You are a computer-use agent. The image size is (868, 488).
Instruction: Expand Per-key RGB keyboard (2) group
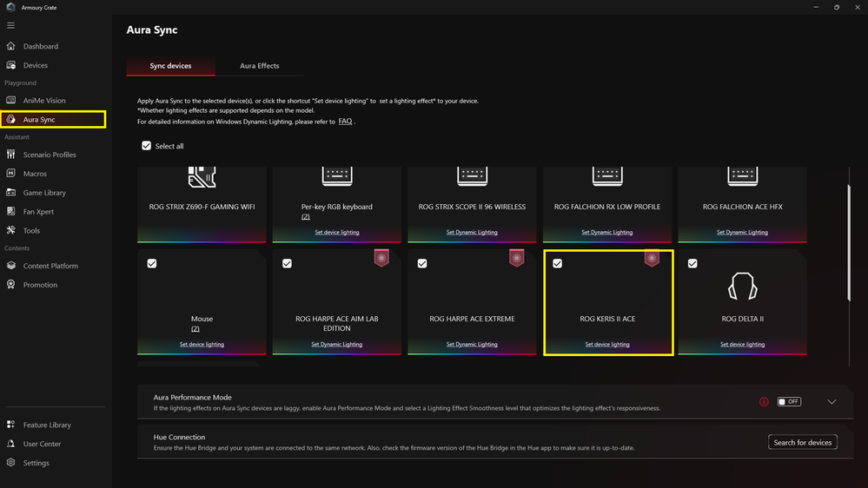point(306,217)
